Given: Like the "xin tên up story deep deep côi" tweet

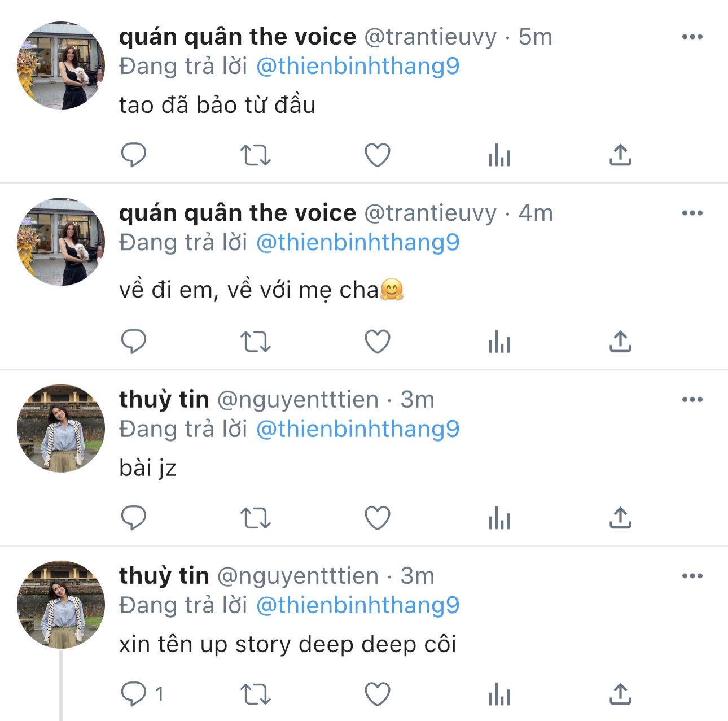Looking at the screenshot, I should (x=378, y=694).
